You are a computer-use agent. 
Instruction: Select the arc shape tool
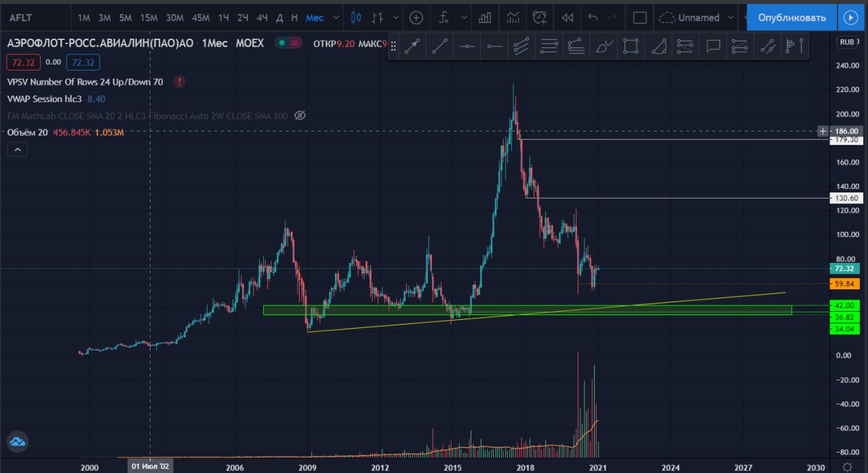tap(658, 46)
